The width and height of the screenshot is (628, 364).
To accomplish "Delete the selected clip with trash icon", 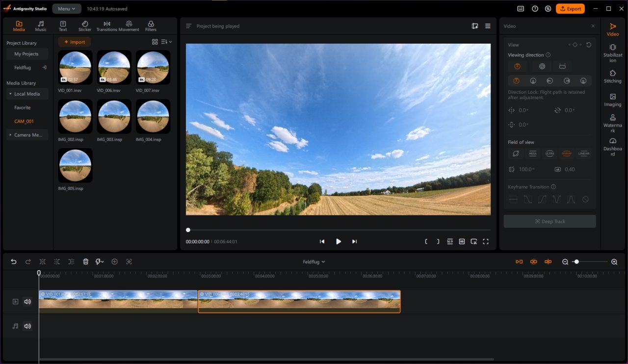I will tap(85, 261).
